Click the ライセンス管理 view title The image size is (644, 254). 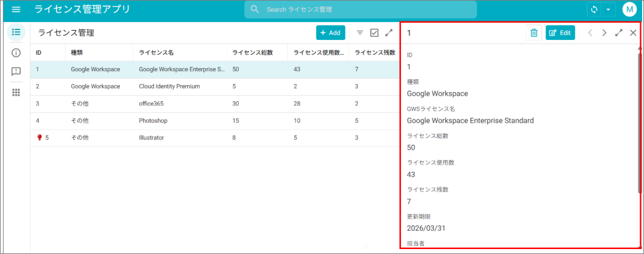pyautogui.click(x=66, y=33)
